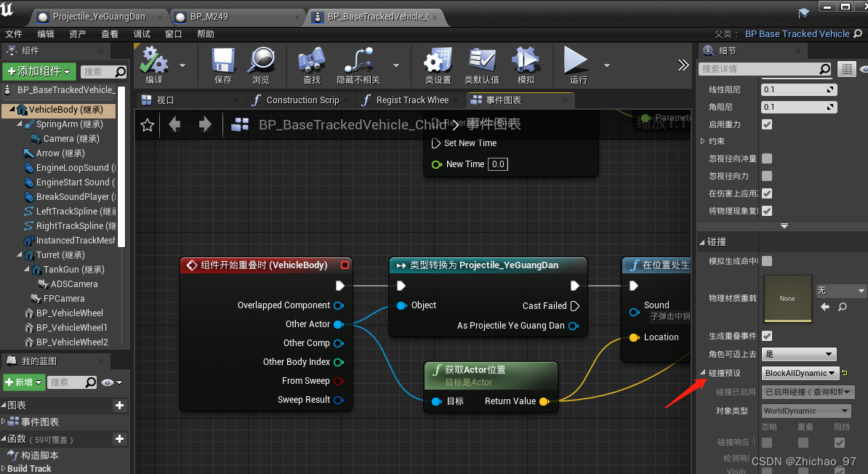Open details panel view options grid icon
Viewport: 868px width, 474px height.
click(847, 69)
